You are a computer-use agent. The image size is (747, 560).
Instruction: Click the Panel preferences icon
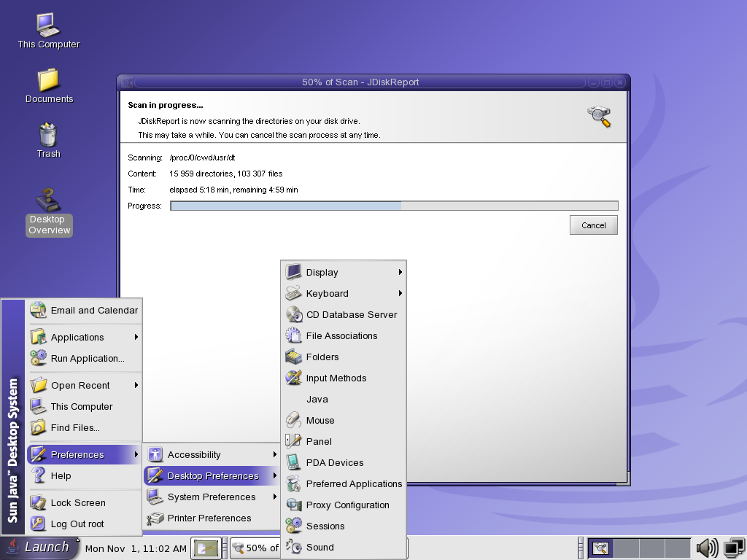coord(293,441)
